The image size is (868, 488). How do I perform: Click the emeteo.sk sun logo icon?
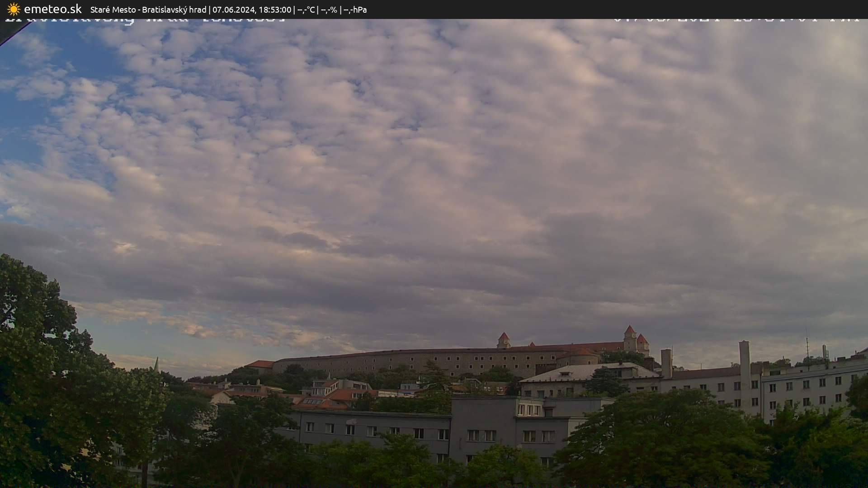14,9
